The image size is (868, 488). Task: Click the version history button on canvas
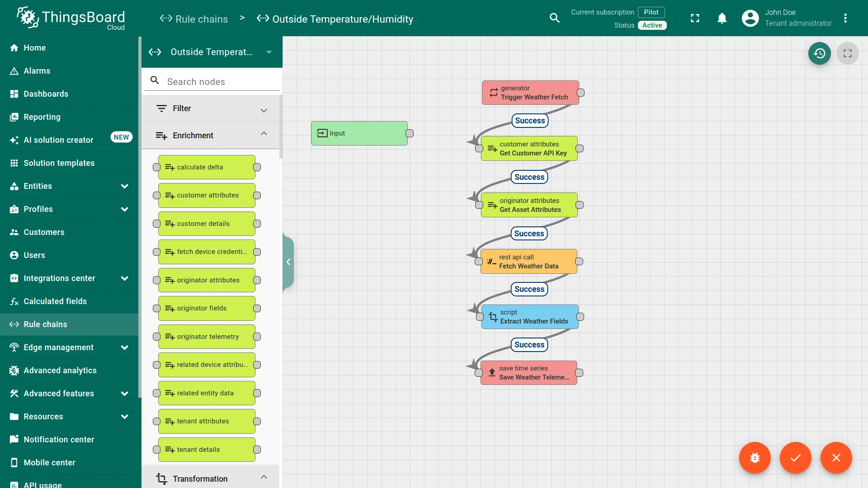click(820, 53)
